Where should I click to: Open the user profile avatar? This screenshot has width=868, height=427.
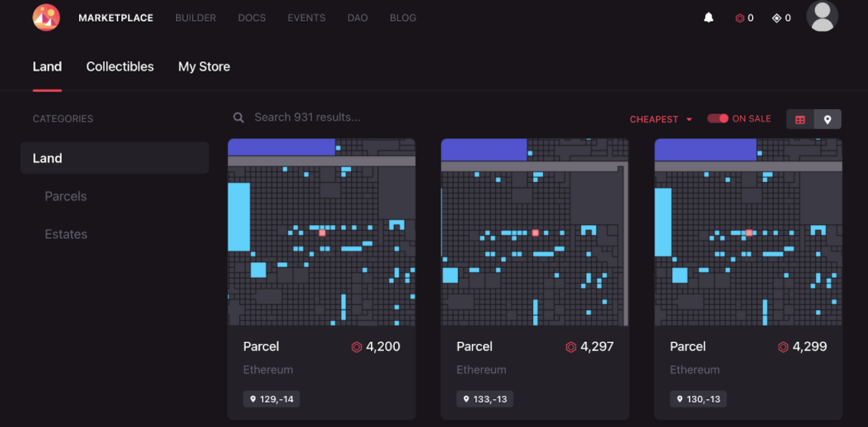point(822,16)
